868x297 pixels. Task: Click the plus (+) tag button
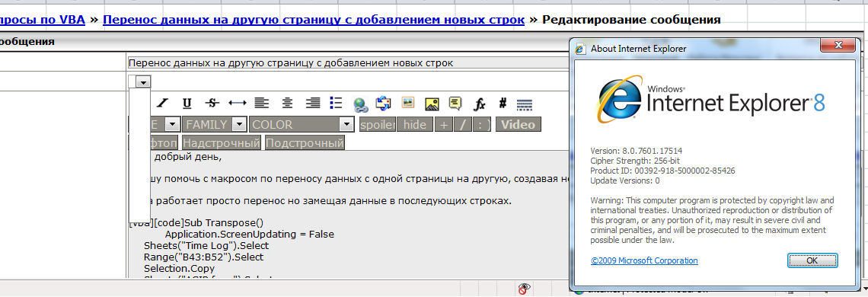tap(443, 125)
